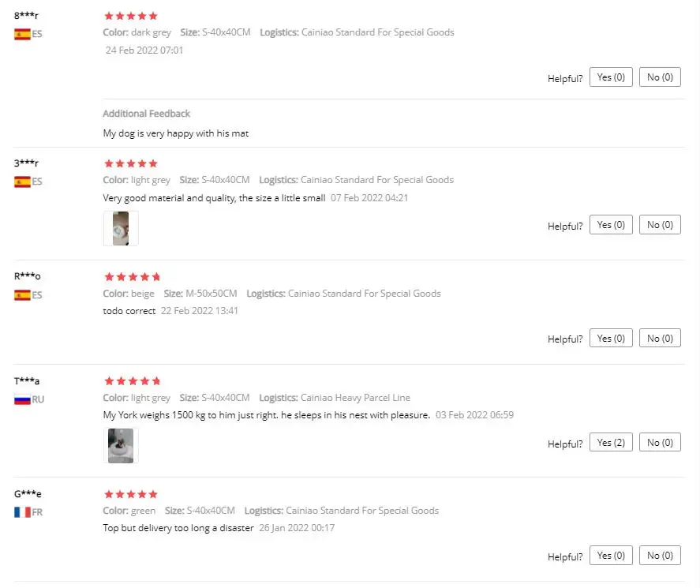This screenshot has height=588, width=700.
Task: Click Spain flag icon next to 8***r
Action: (x=22, y=34)
